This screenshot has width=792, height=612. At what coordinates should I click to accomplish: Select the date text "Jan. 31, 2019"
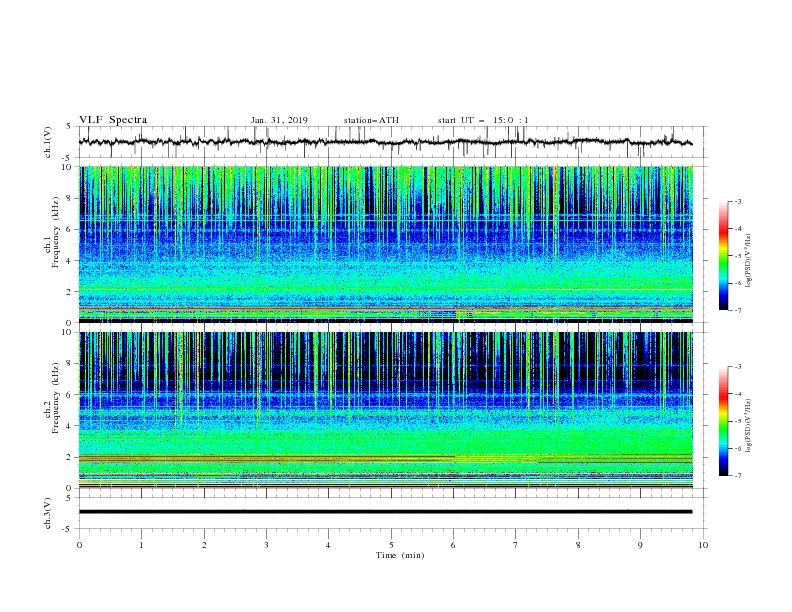coord(279,120)
